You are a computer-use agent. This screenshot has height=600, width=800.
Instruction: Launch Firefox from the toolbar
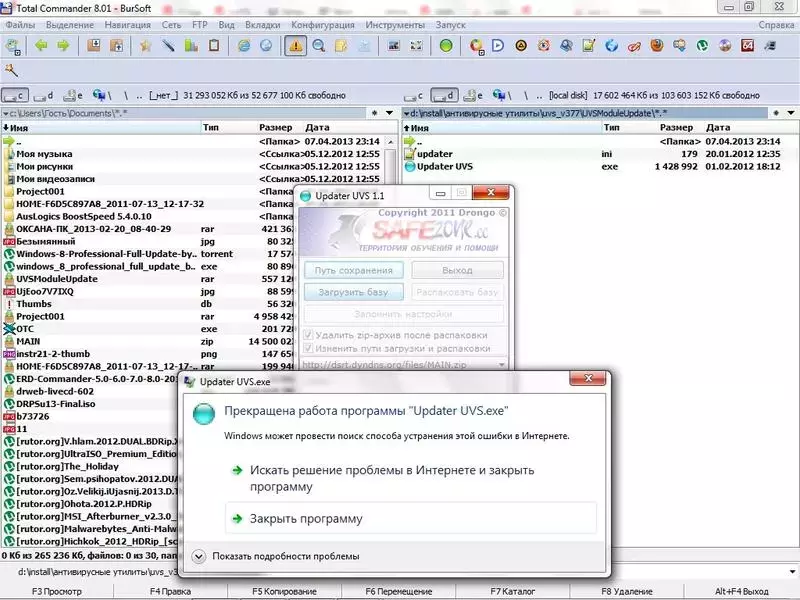pyautogui.click(x=657, y=46)
